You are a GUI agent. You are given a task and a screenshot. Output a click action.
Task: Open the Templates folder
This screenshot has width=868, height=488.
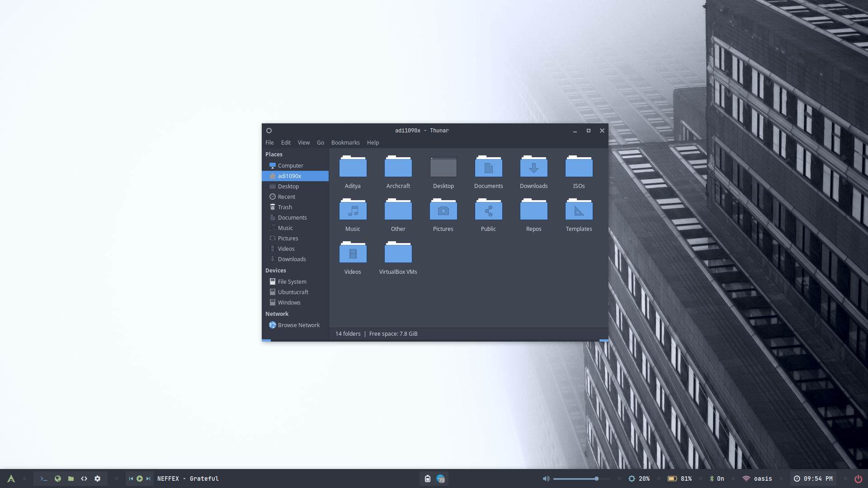click(x=579, y=211)
